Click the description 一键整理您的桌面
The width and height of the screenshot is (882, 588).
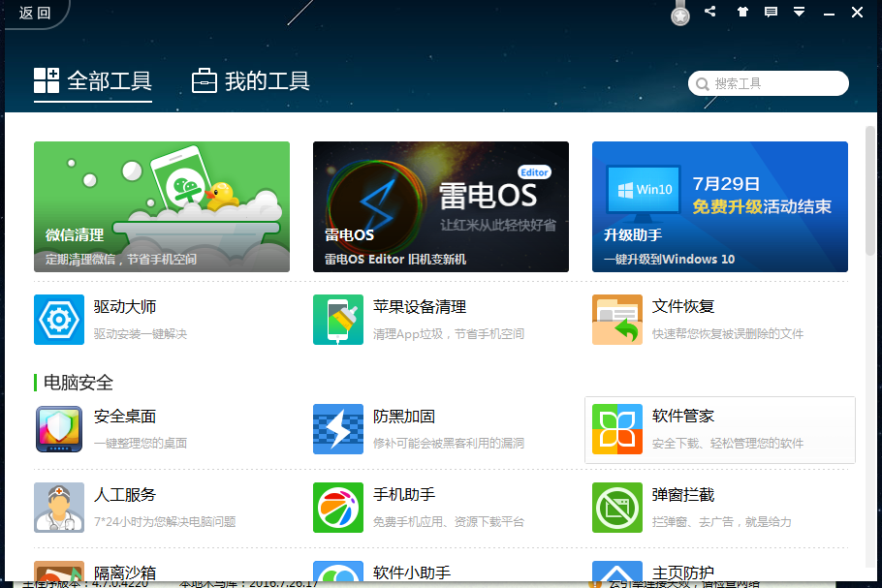tap(141, 444)
